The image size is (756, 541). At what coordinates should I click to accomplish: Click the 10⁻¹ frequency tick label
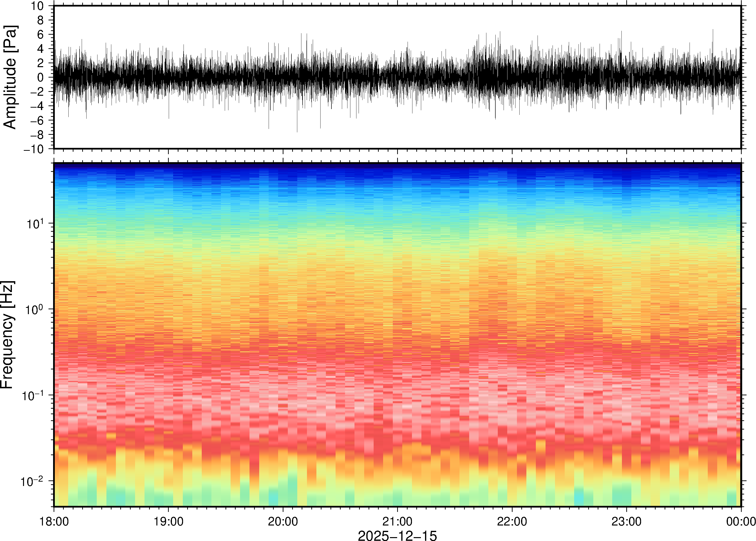point(33,395)
